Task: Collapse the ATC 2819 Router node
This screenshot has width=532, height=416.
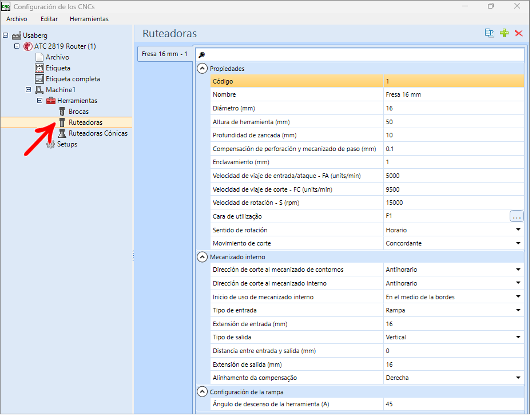Action: click(x=17, y=46)
